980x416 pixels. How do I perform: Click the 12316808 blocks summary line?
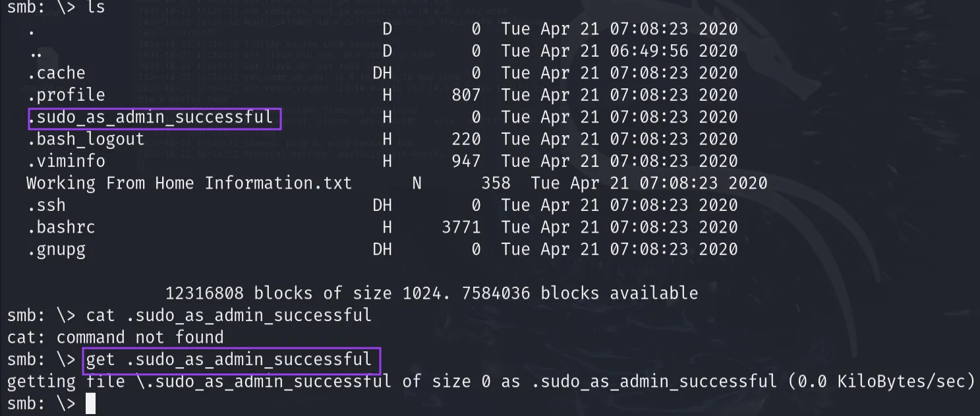(x=431, y=293)
